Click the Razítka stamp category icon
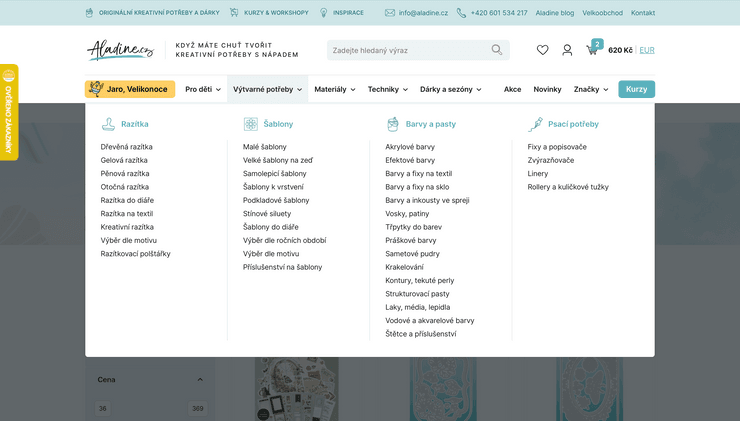The height and width of the screenshot is (421, 740). coord(108,124)
